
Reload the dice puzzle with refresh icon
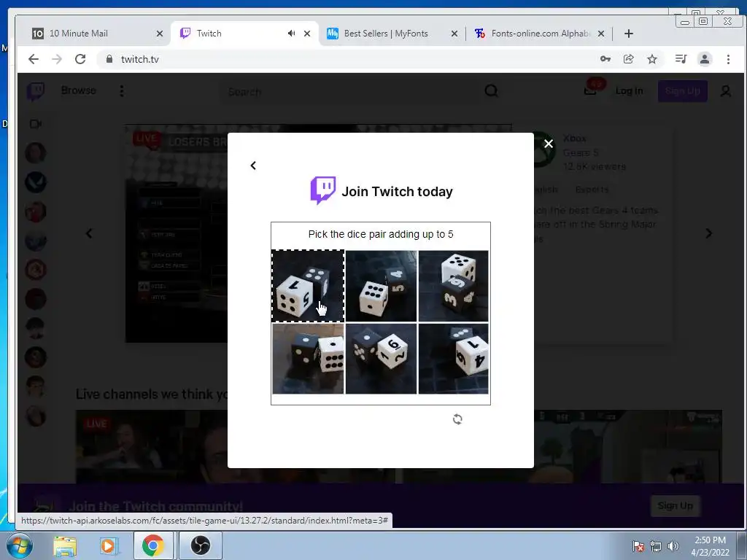click(457, 419)
